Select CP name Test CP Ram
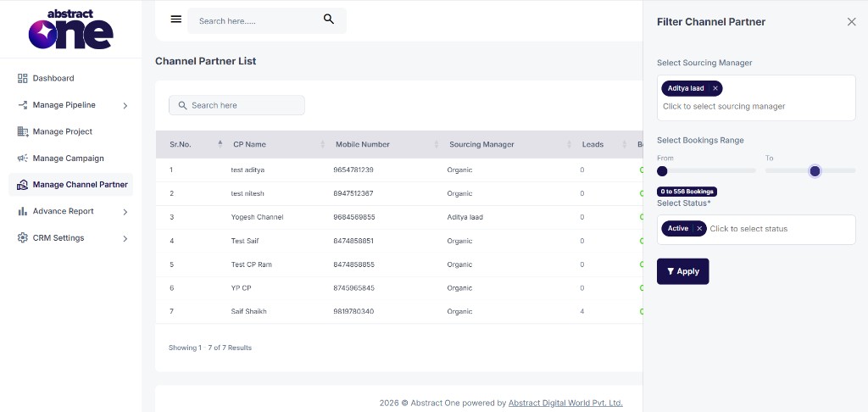Screen dimensions: 868x412 click(251, 264)
